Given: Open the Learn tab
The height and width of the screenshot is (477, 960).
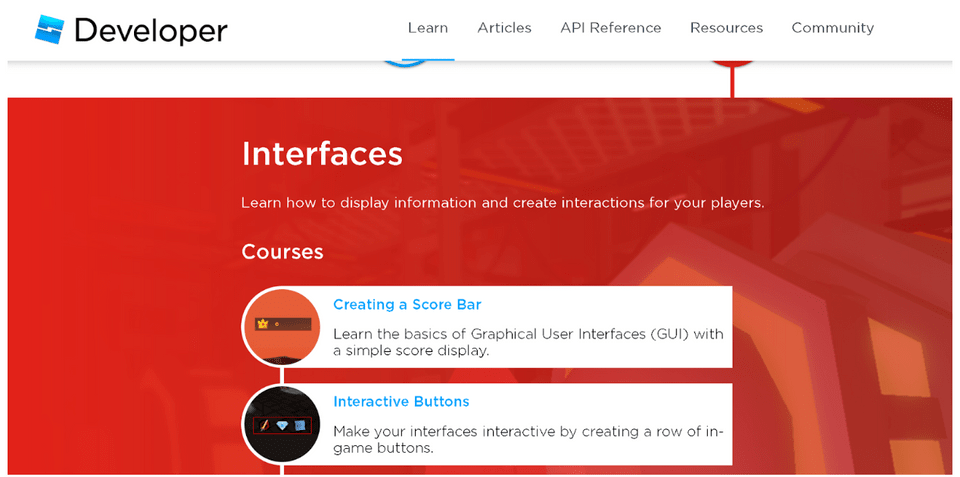Looking at the screenshot, I should (428, 28).
